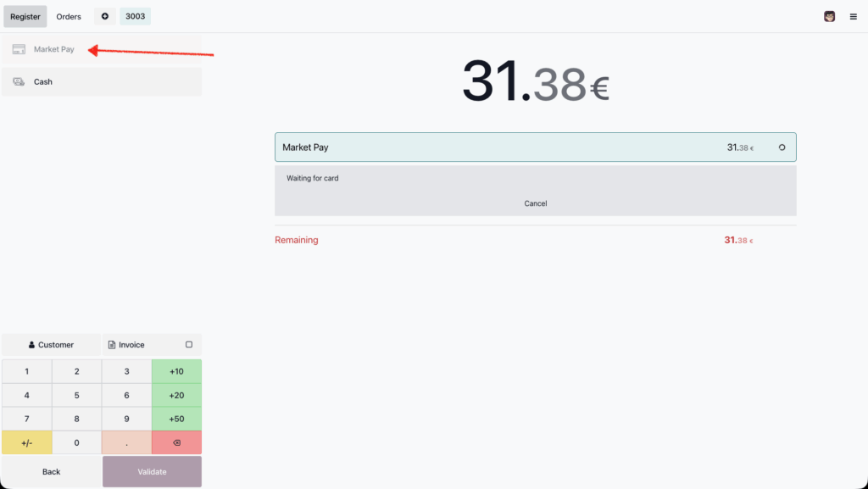Image resolution: width=868 pixels, height=489 pixels.
Task: Click the 'Waiting for card' status text
Action: click(313, 178)
